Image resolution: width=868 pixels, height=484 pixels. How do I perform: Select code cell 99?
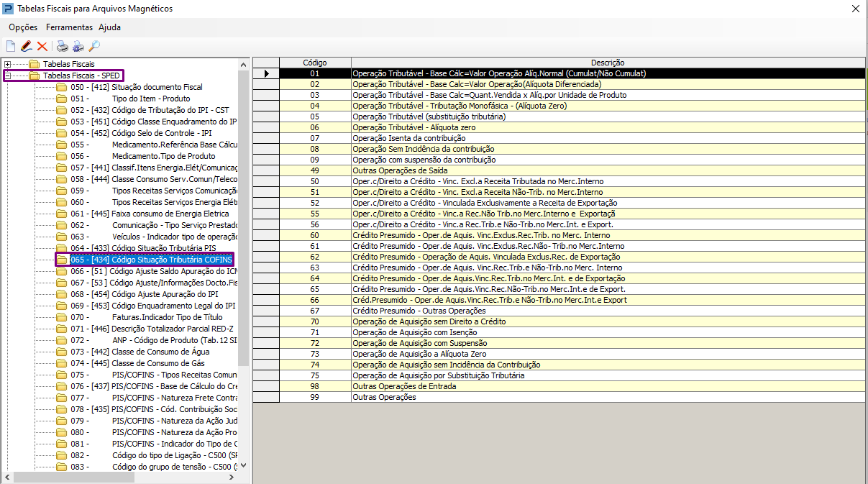tap(315, 397)
